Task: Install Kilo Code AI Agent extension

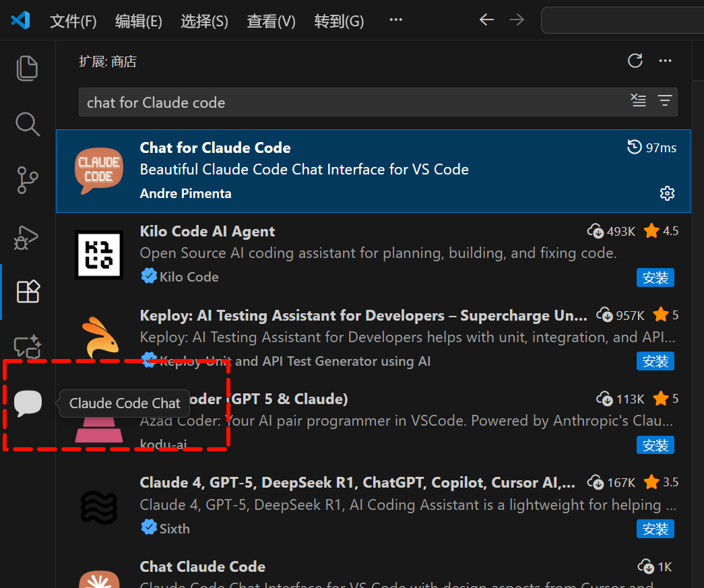Action: (655, 278)
